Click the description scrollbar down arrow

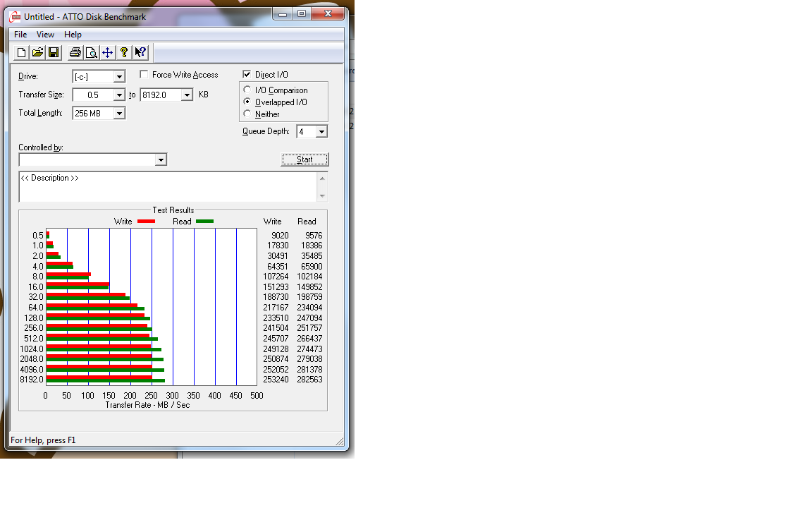pyautogui.click(x=322, y=196)
